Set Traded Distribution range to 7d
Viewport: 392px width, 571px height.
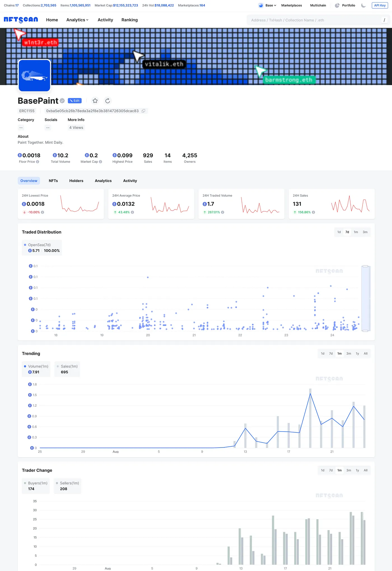tap(347, 232)
